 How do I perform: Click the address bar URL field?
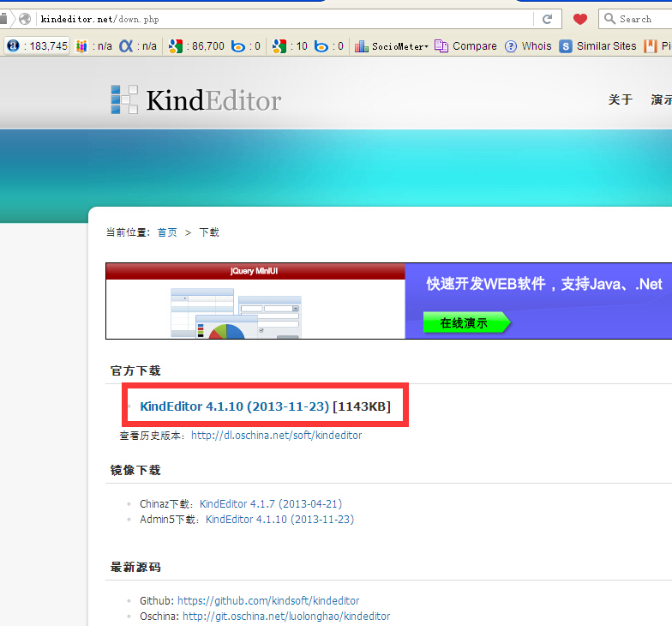click(283, 19)
